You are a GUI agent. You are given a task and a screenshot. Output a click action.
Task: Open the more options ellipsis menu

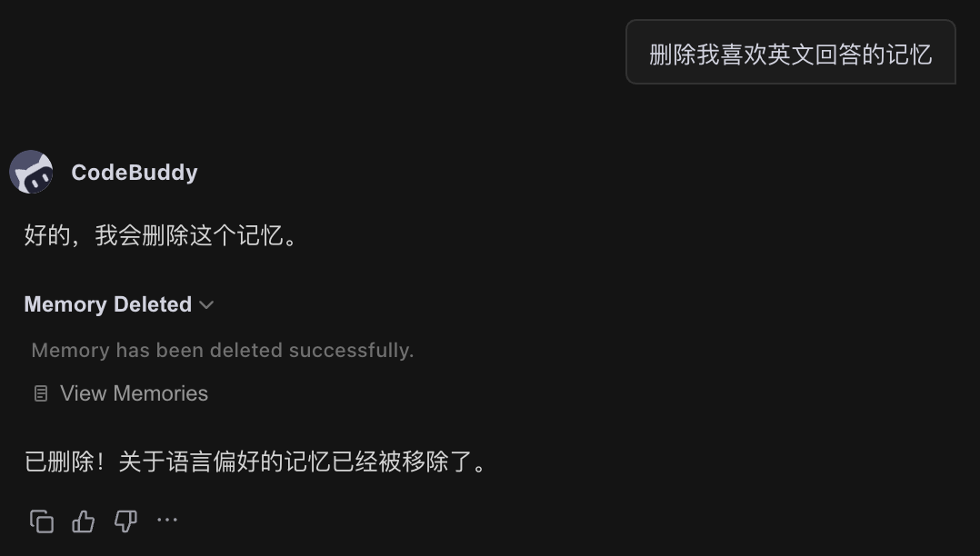pyautogui.click(x=167, y=520)
